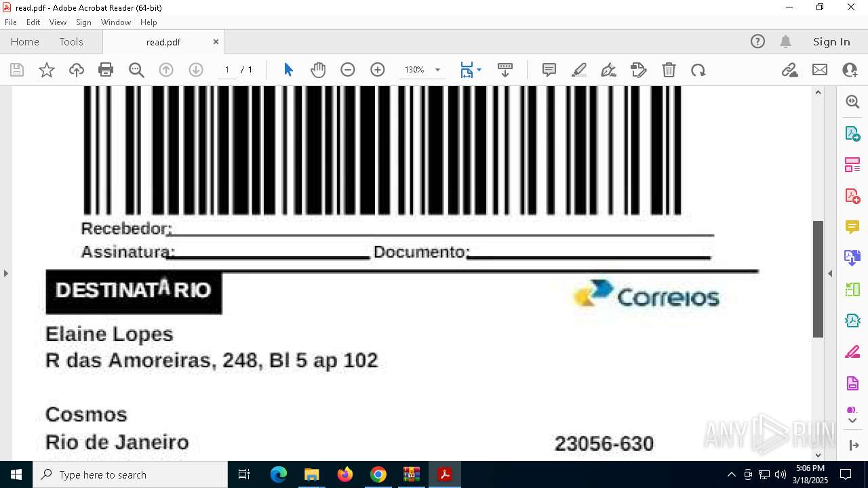Open Fill & Sign pen in sidebar
The width and height of the screenshot is (868, 488).
852,352
